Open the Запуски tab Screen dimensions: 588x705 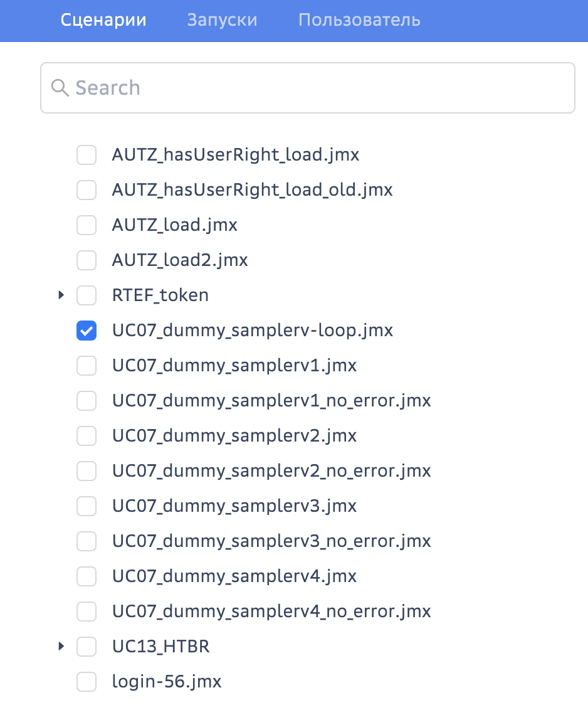pyautogui.click(x=222, y=20)
